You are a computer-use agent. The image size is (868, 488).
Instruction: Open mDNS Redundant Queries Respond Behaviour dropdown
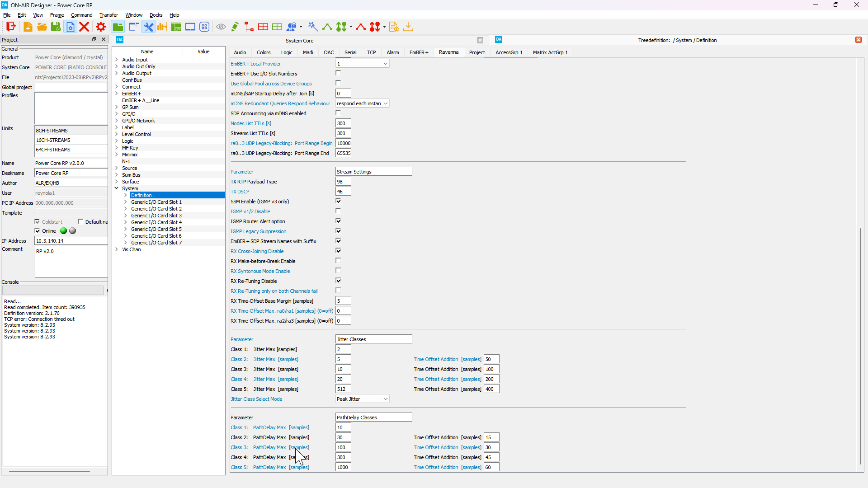[x=362, y=103]
